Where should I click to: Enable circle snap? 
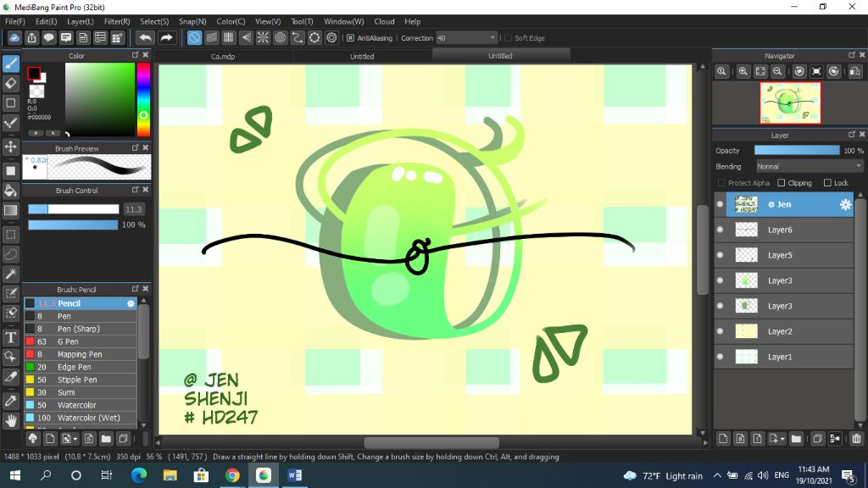point(280,37)
